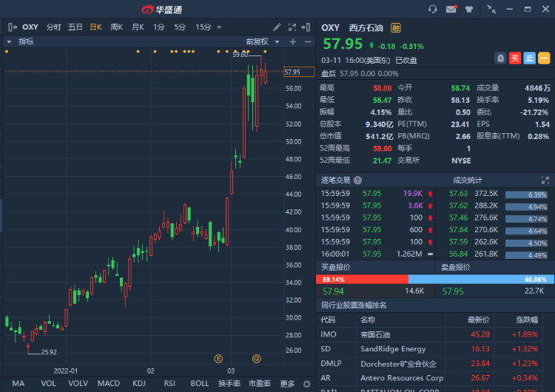555x392 pixels.
Task: Expand the tick-by-tick trades panel
Action: [545, 180]
